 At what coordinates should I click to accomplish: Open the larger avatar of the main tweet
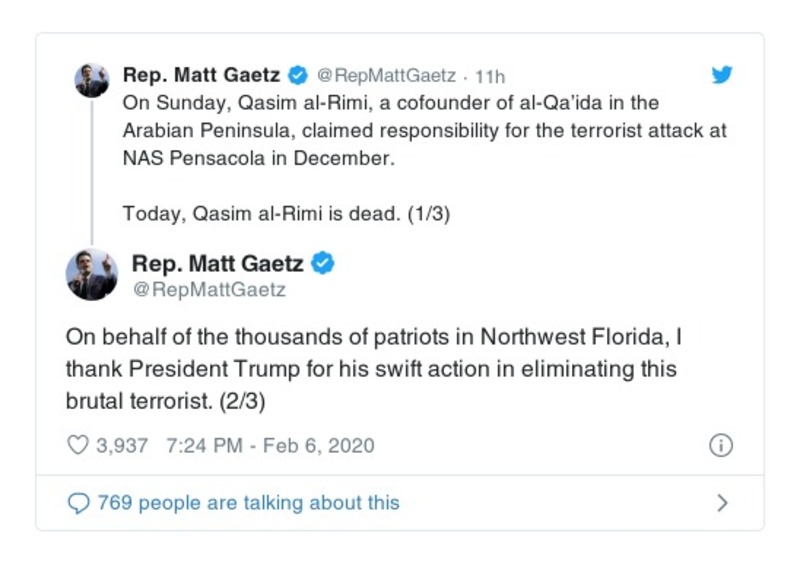coord(92,275)
